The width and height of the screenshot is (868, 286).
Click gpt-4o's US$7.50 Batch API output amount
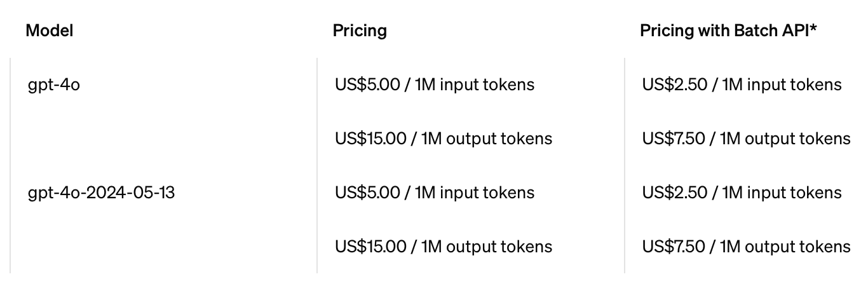[674, 139]
